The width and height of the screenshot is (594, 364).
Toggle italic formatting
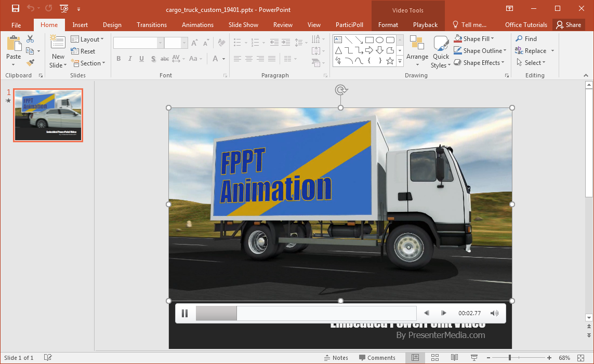pyautogui.click(x=130, y=58)
